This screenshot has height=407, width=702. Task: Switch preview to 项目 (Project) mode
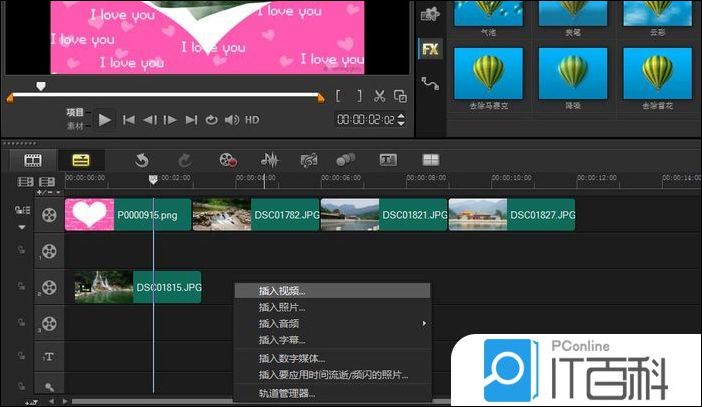pos(76,112)
